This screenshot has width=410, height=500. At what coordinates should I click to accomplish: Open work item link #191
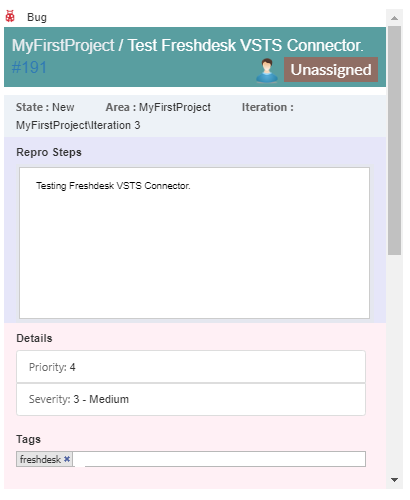click(29, 68)
